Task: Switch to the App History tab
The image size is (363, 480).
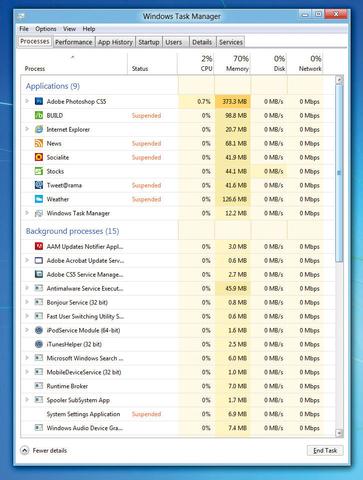Action: coord(115,42)
